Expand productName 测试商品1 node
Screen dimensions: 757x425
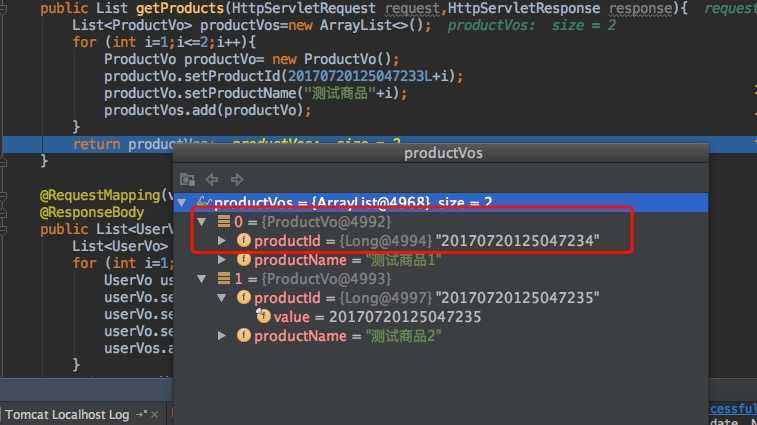pos(222,260)
